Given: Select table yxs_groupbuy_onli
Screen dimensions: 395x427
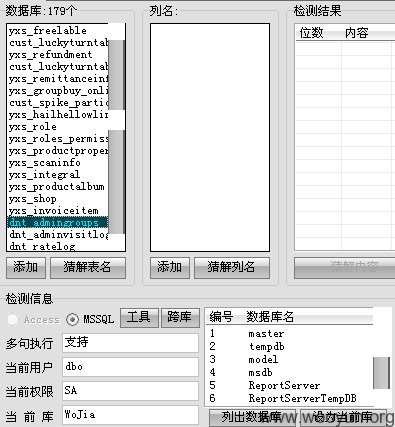Looking at the screenshot, I should 58,91.
